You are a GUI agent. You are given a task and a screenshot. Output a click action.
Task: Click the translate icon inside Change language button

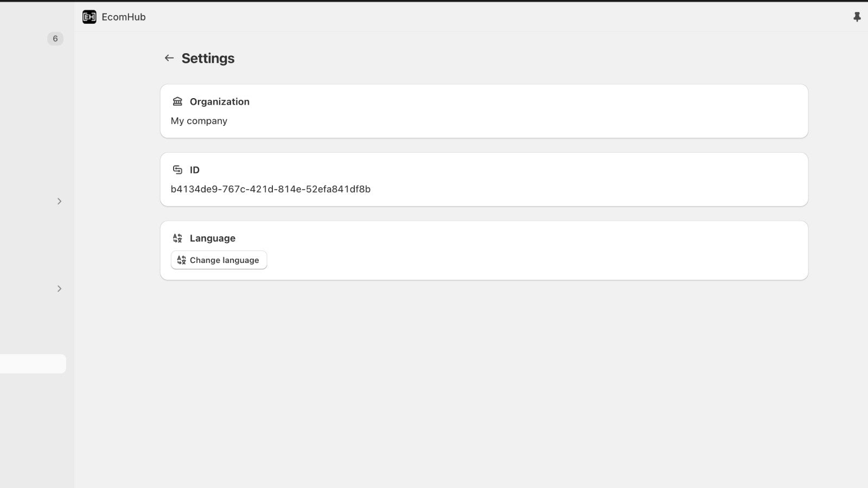pos(182,260)
